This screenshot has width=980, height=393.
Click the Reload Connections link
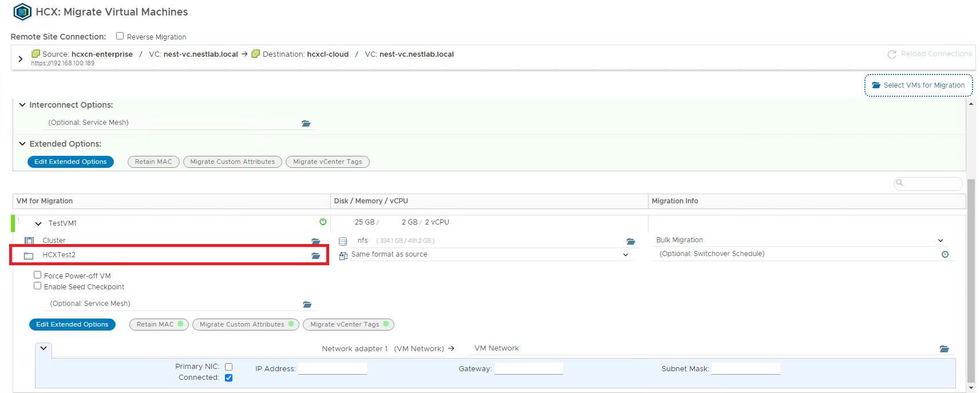936,54
